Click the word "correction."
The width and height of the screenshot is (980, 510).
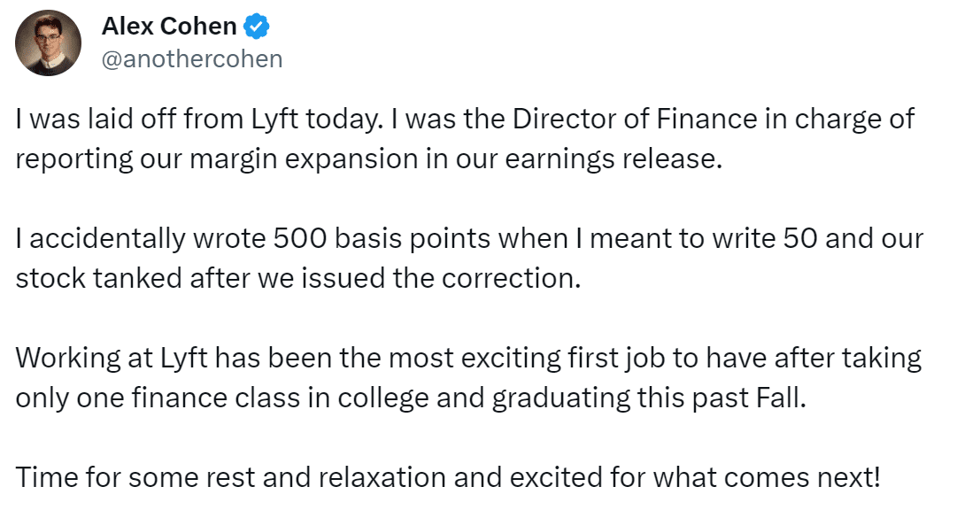(512, 279)
